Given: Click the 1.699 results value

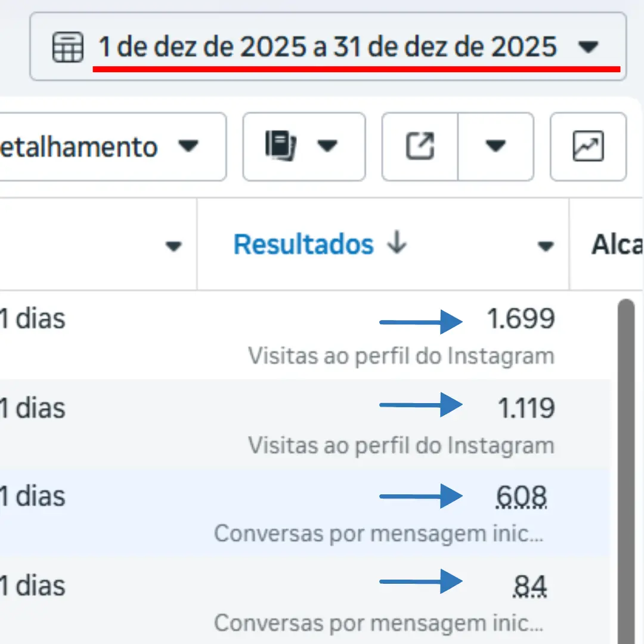Looking at the screenshot, I should coord(521,320).
